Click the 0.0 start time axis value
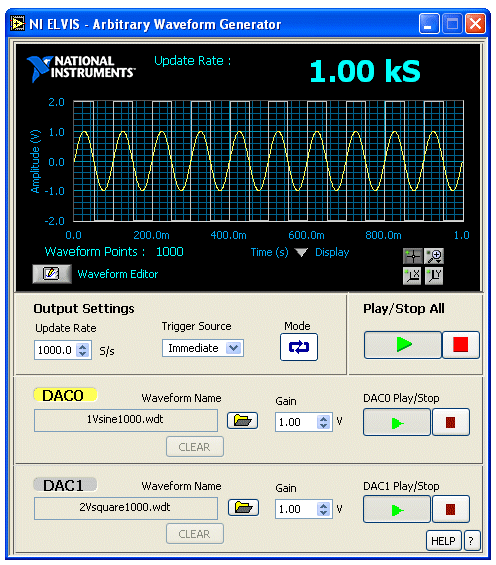Screen dimensions: 496x565 (73, 235)
